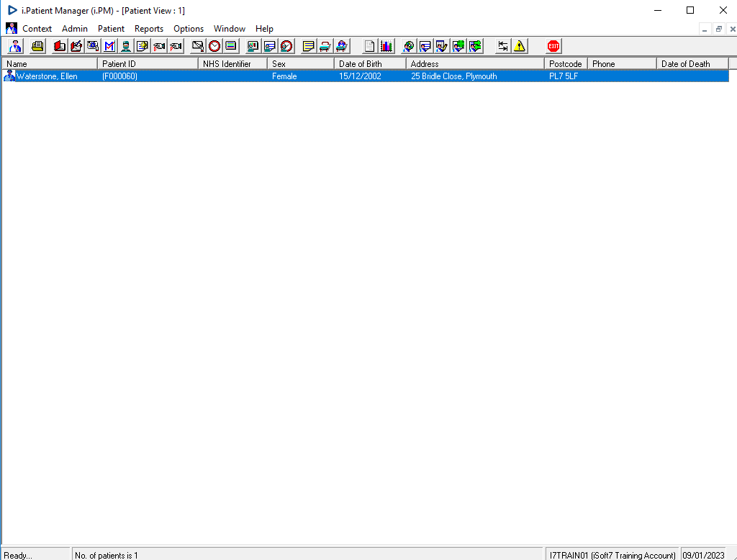Click the person with green globe icon

point(458,46)
